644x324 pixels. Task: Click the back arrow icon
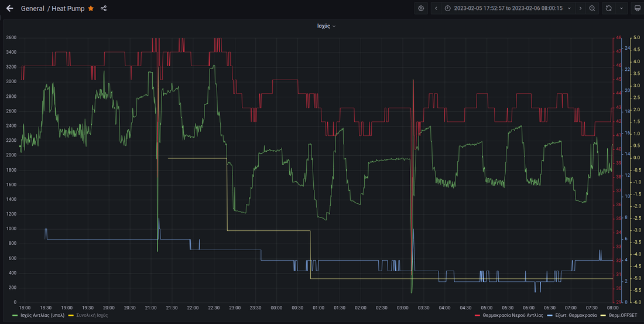pyautogui.click(x=9, y=8)
